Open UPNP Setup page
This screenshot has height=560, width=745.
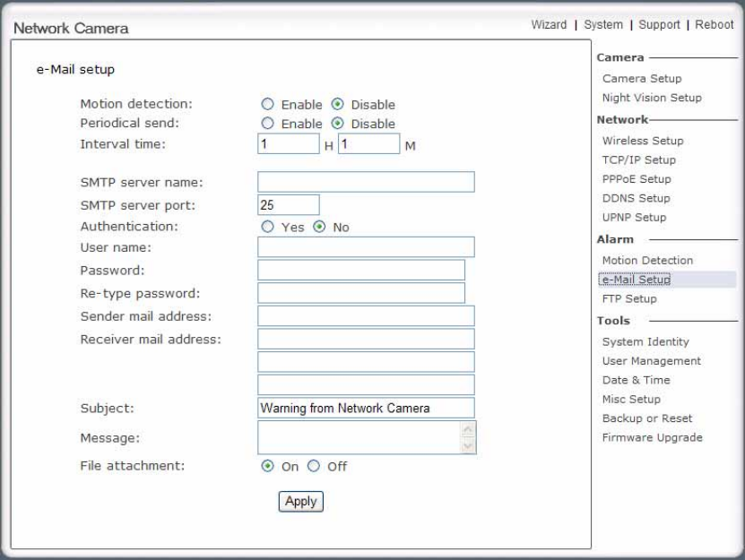[x=635, y=217]
